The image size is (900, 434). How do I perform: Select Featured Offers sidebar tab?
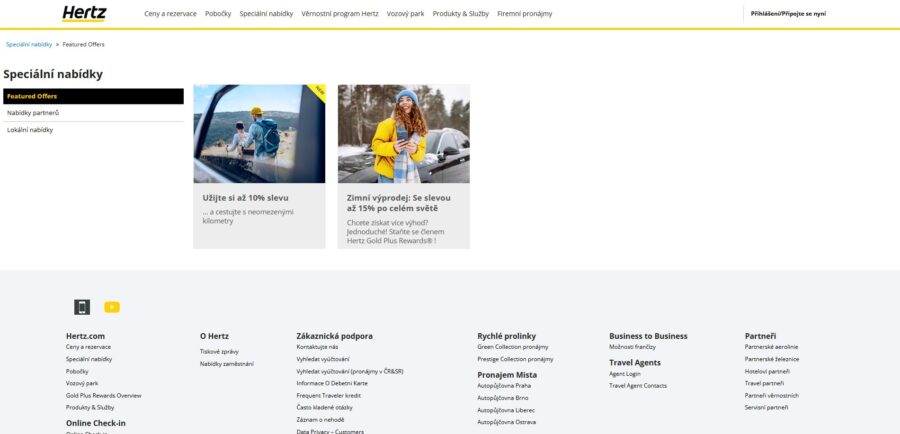coord(94,96)
